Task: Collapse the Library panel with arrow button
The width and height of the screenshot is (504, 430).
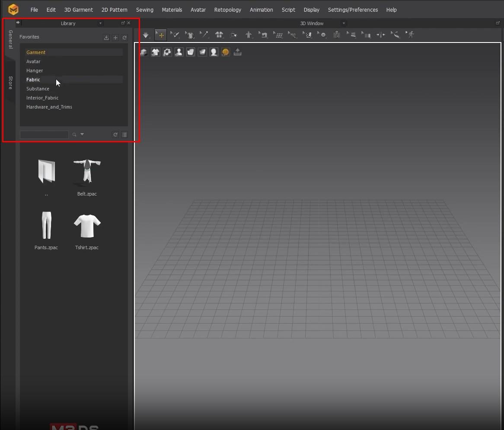Action: click(18, 22)
